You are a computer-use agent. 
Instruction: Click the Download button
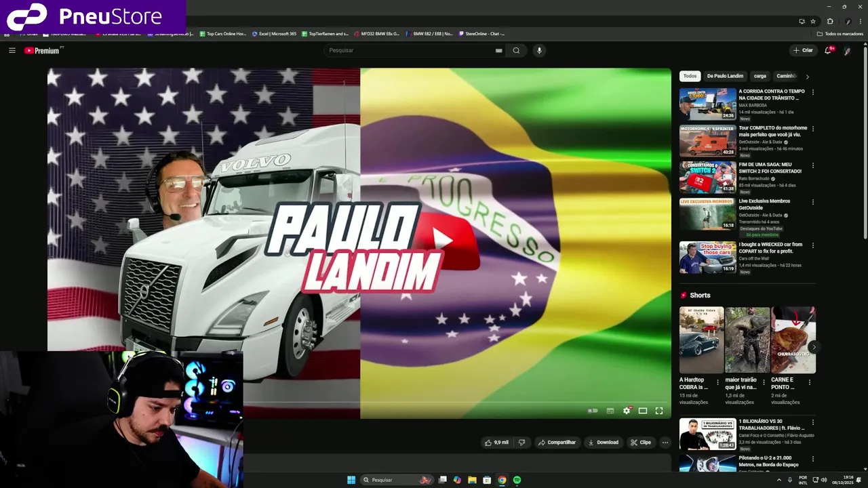tap(604, 443)
